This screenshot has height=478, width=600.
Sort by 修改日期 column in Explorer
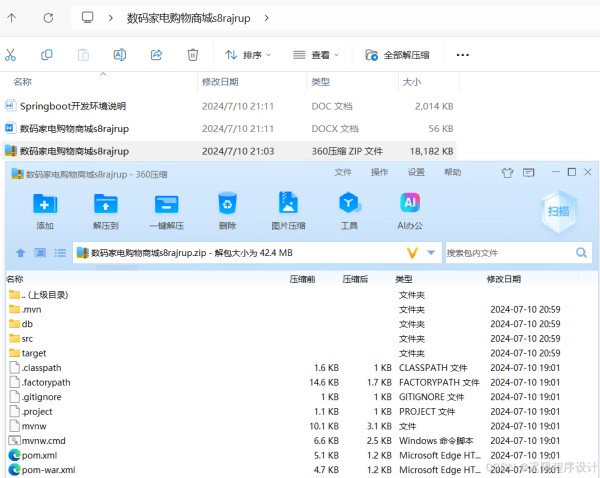pyautogui.click(x=220, y=82)
